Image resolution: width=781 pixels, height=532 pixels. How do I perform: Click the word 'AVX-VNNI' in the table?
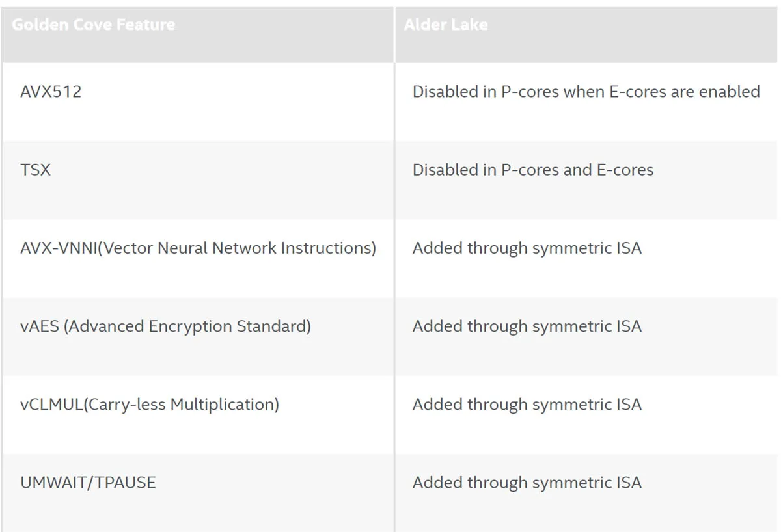(x=59, y=248)
